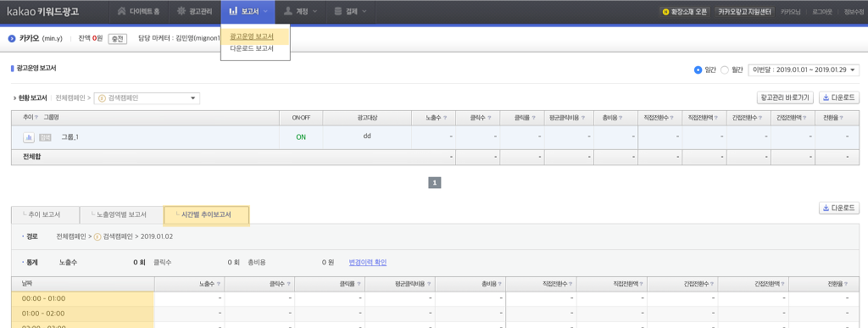The image size is (868, 328).
Task: Choose 다운로드 보고서 from the dropdown menu
Action: (252, 48)
